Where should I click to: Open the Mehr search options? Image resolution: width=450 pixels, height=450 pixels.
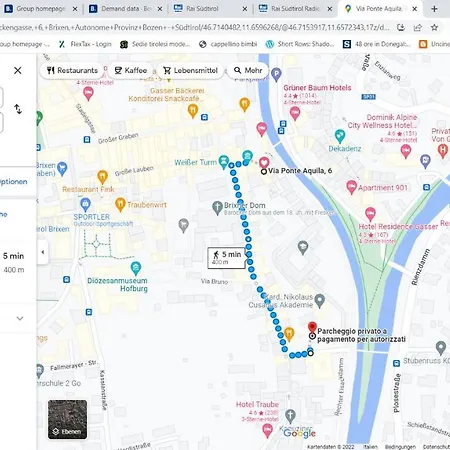[x=248, y=70]
